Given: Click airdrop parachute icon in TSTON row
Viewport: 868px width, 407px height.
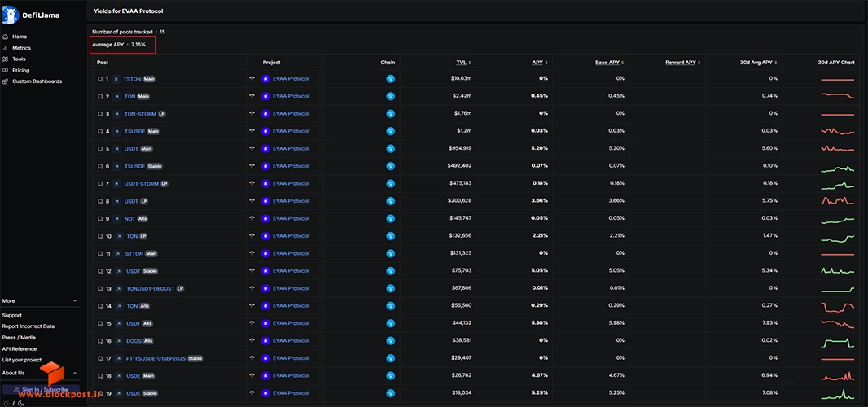Looking at the screenshot, I should (x=252, y=79).
